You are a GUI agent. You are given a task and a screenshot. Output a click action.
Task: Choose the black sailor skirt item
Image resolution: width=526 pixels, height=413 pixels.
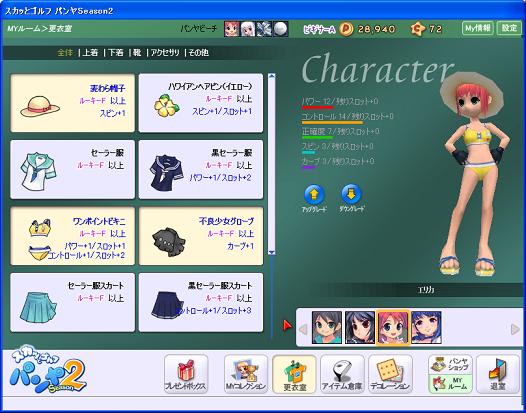pos(201,302)
